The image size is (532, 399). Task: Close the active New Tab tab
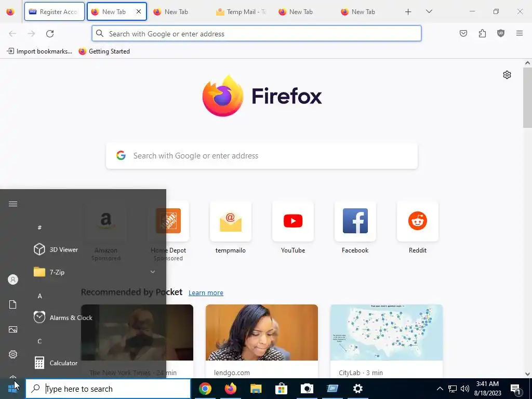pos(138,11)
